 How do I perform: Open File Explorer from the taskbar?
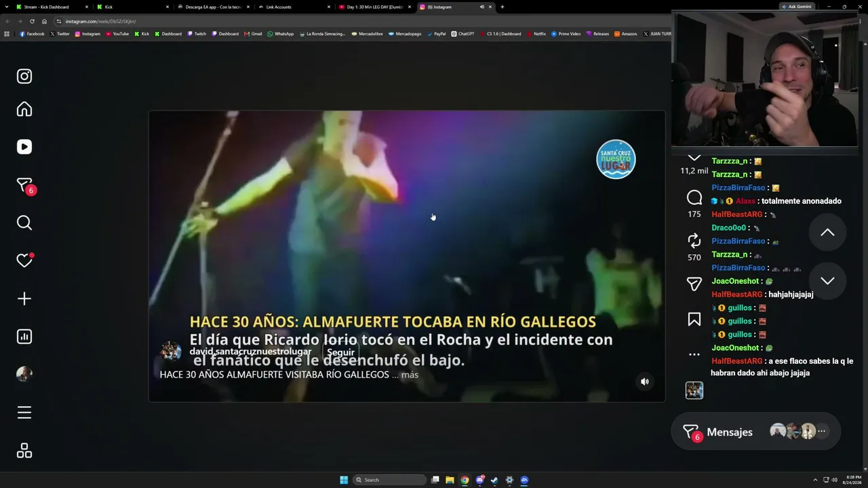[450, 480]
